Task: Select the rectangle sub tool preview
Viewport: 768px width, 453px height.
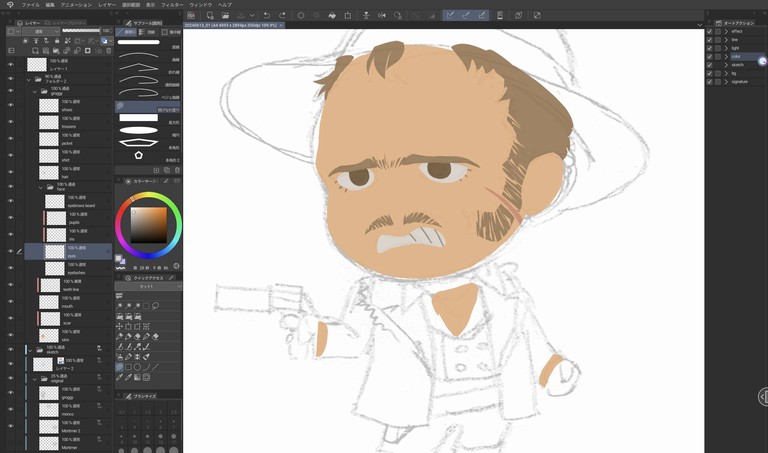Action: (x=139, y=118)
